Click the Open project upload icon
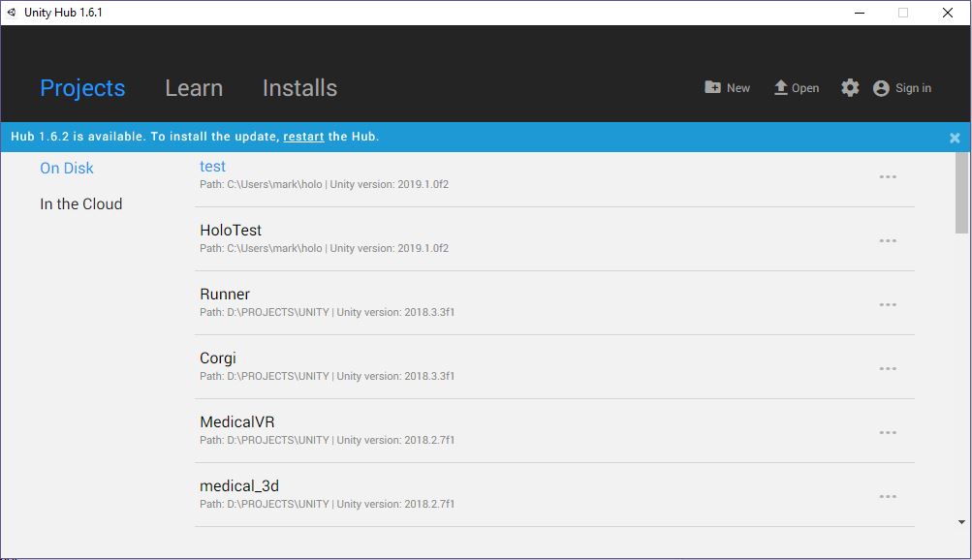 click(781, 87)
